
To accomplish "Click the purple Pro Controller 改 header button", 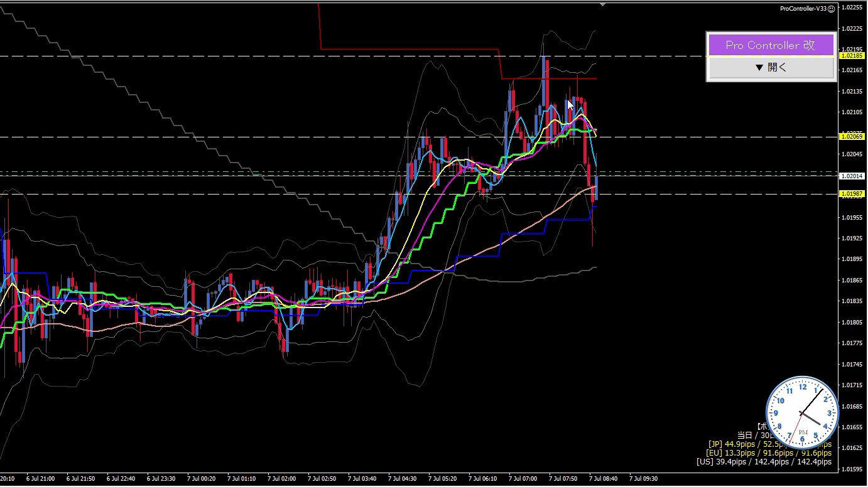I will point(771,45).
